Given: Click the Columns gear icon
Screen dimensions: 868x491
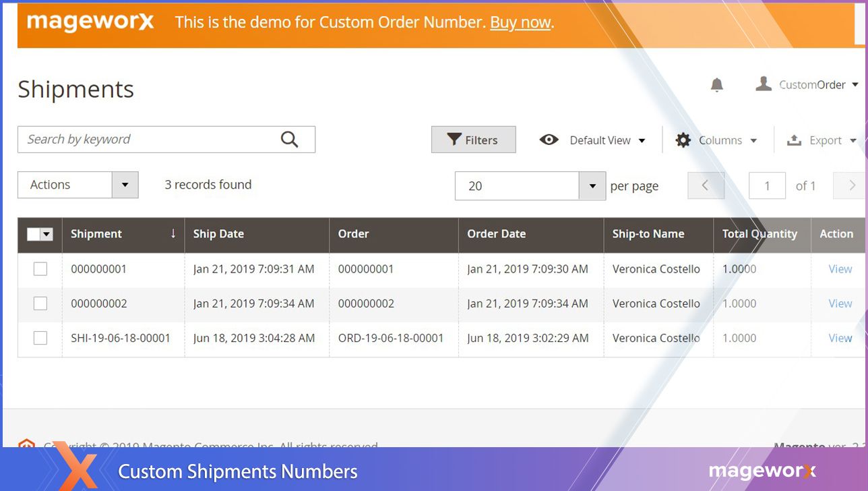Looking at the screenshot, I should [x=683, y=140].
